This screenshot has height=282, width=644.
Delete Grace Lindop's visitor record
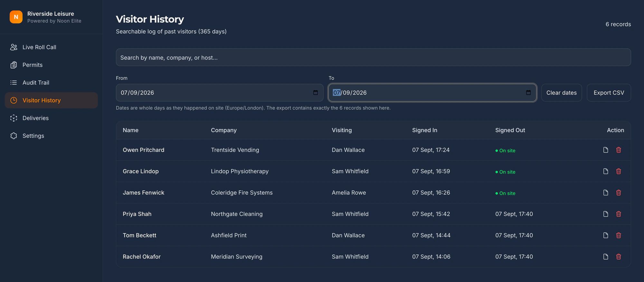pyautogui.click(x=619, y=171)
